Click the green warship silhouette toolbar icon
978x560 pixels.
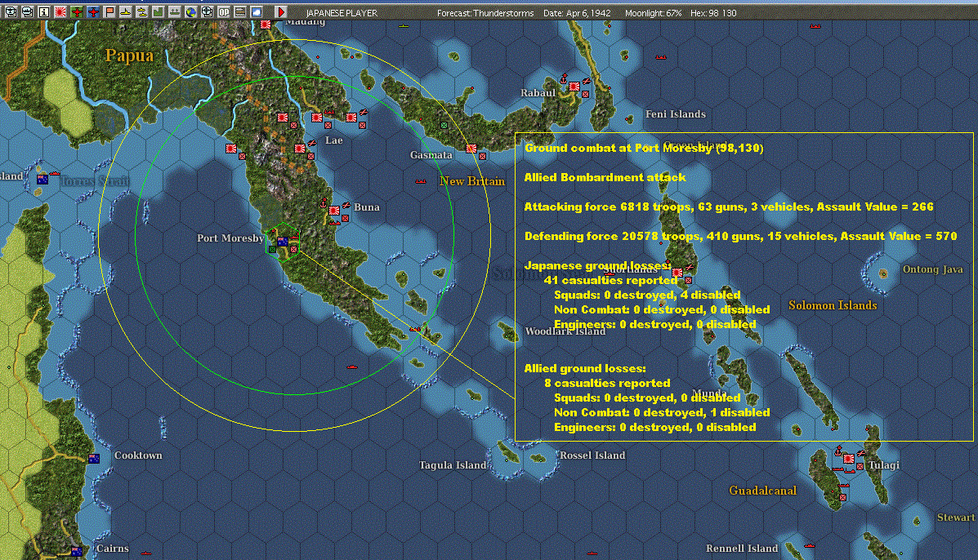(x=175, y=11)
